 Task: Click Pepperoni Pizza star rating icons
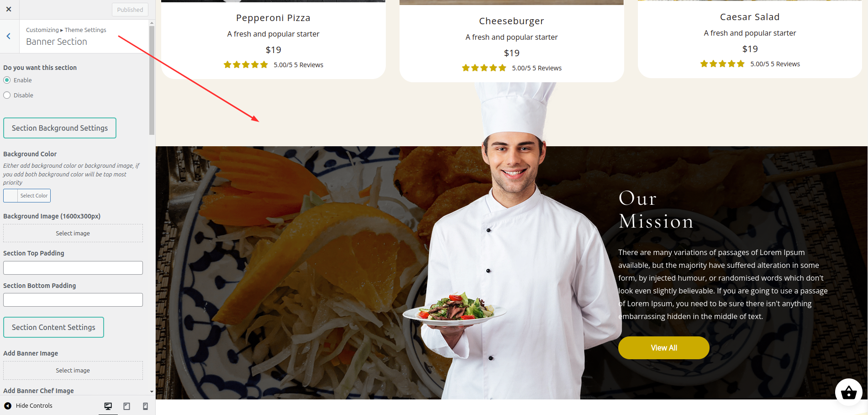tap(246, 65)
